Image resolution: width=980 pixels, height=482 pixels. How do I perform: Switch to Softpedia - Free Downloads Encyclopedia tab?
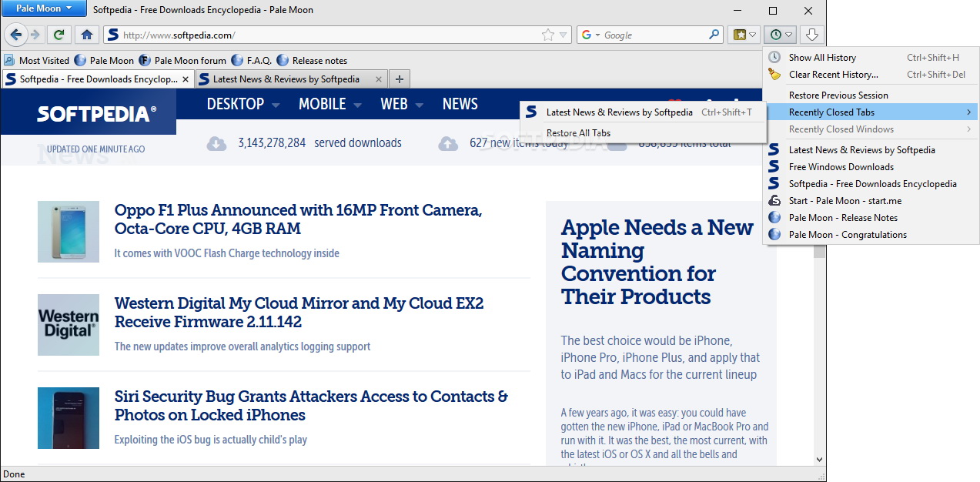[x=97, y=79]
